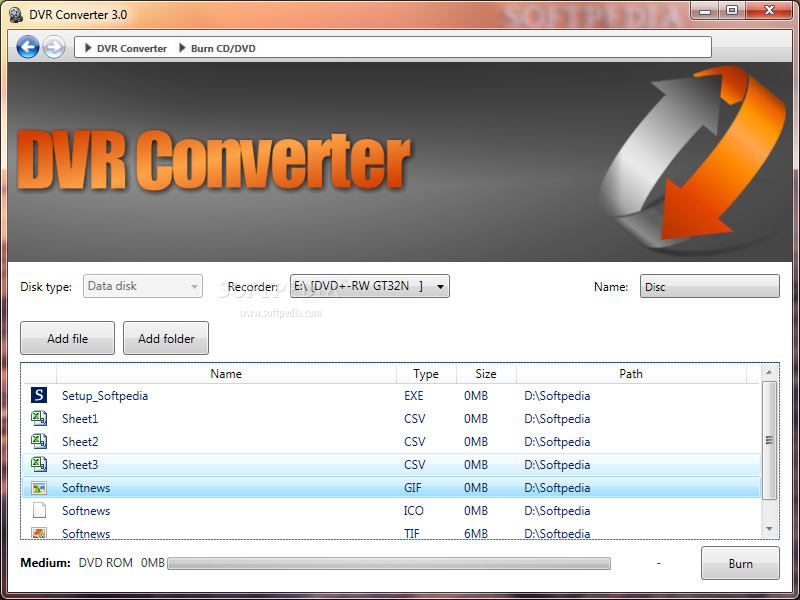Click the forward navigation arrow
Viewport: 800px width, 600px height.
(x=54, y=47)
